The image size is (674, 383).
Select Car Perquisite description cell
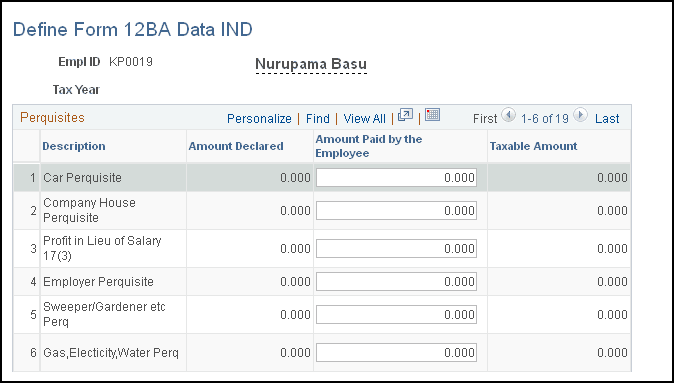tap(83, 178)
